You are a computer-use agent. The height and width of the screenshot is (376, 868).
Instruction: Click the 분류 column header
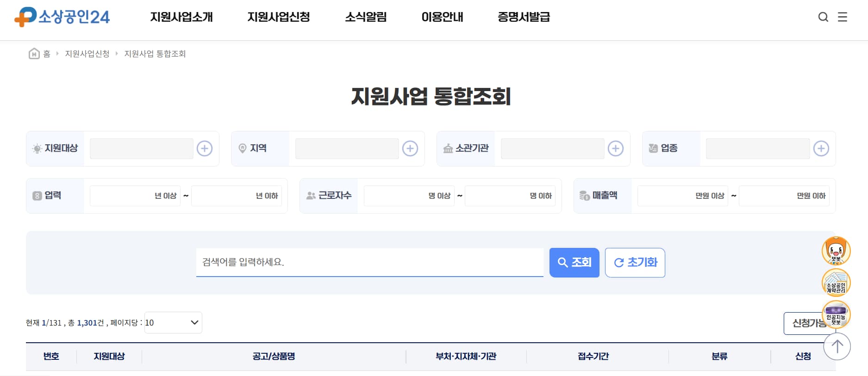(x=719, y=356)
